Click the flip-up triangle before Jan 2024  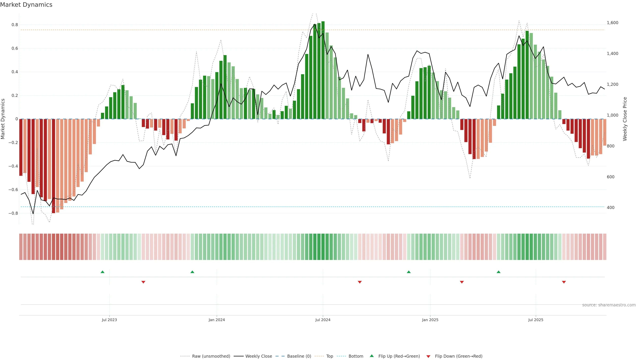pos(192,272)
